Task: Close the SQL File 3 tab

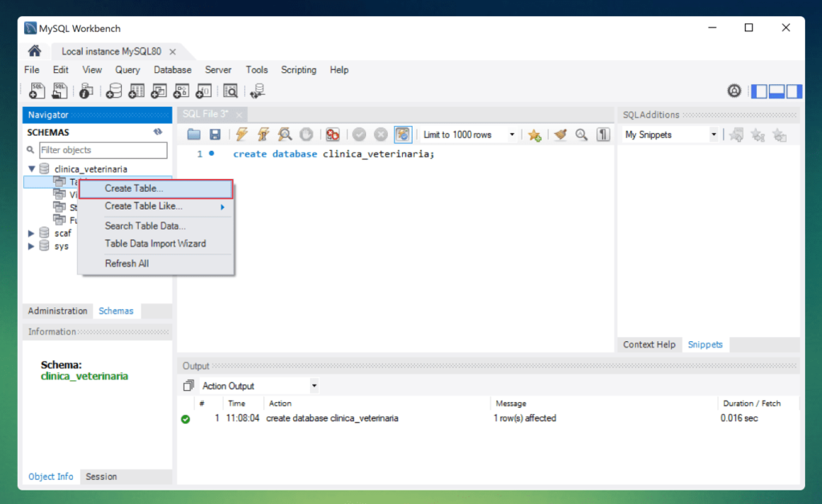Action: pyautogui.click(x=239, y=114)
